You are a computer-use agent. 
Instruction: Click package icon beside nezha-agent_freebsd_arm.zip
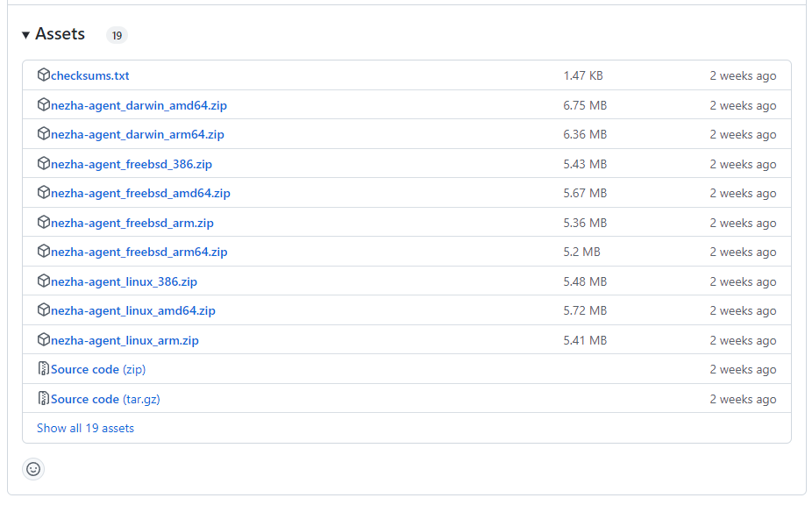(44, 222)
